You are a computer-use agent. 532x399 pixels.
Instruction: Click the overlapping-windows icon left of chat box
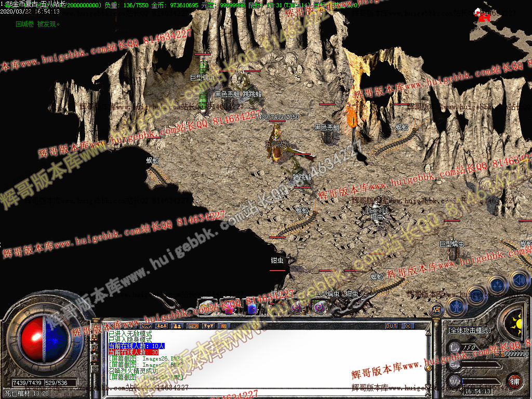(95, 348)
